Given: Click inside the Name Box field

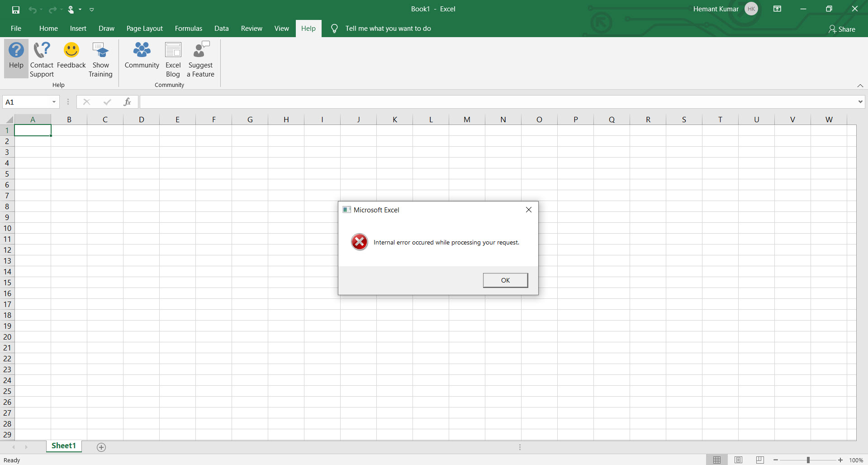Looking at the screenshot, I should pos(27,102).
